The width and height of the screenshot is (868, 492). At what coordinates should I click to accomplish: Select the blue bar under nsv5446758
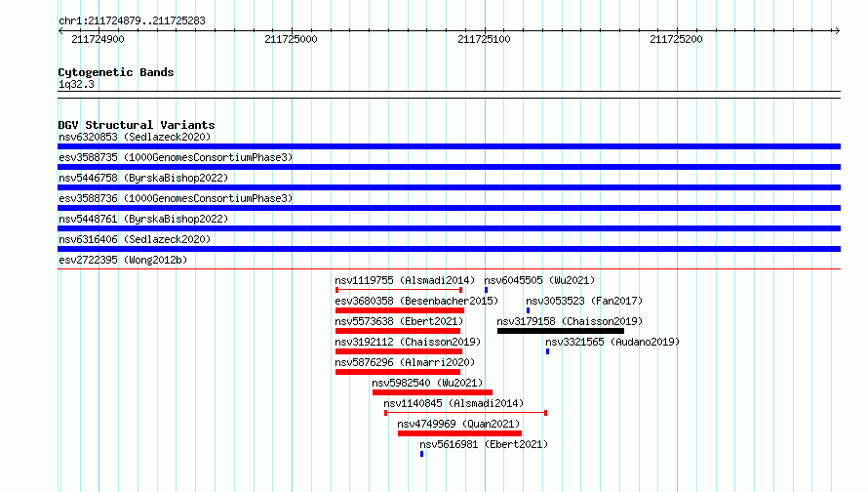click(x=449, y=187)
